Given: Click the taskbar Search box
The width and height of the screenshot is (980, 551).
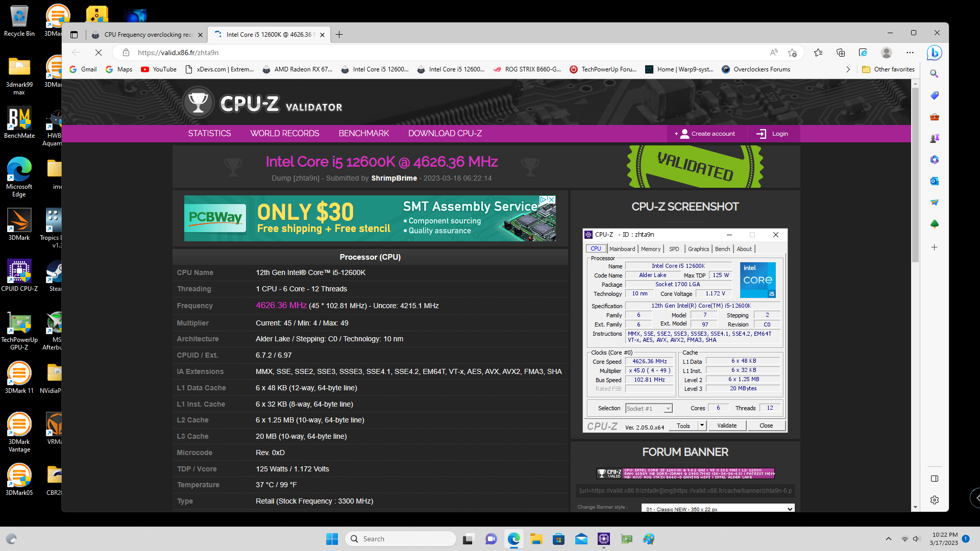Looking at the screenshot, I should click(401, 539).
